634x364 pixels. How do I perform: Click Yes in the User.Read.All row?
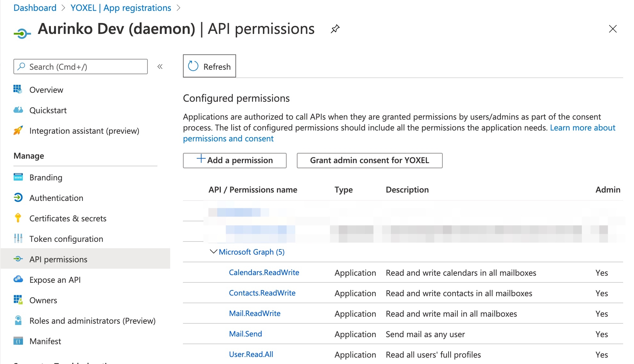pos(602,355)
